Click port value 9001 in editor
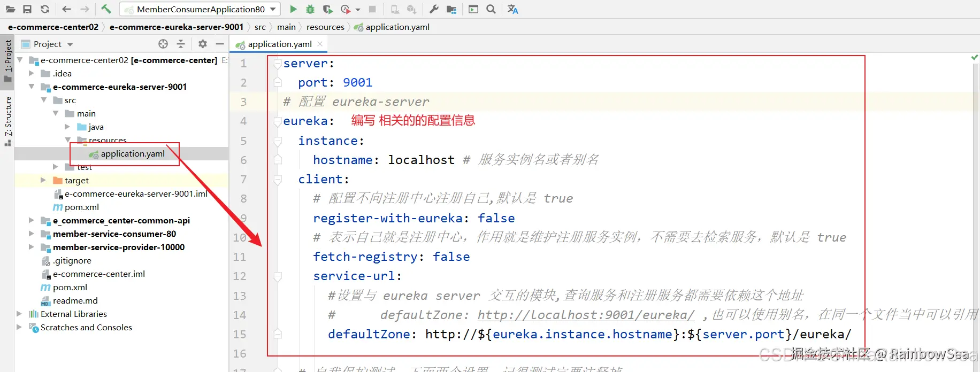Image resolution: width=980 pixels, height=372 pixels. [357, 82]
